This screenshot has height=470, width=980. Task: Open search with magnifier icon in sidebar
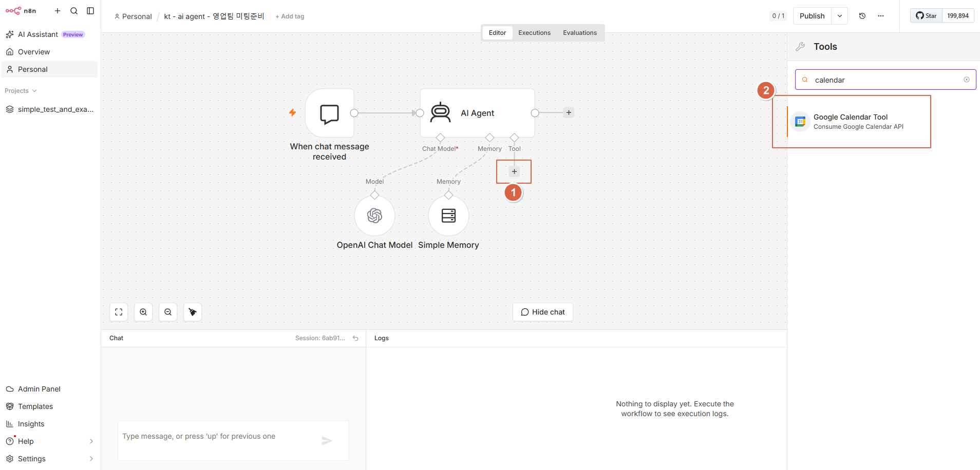click(x=74, y=11)
